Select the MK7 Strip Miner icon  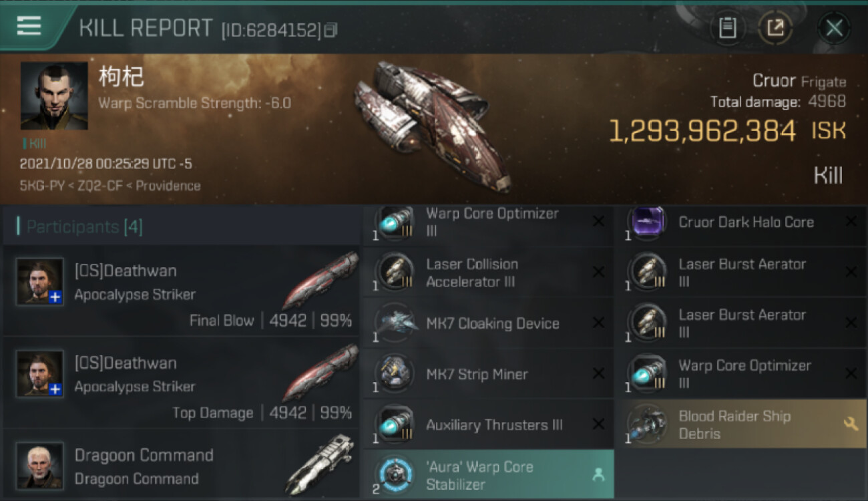395,374
